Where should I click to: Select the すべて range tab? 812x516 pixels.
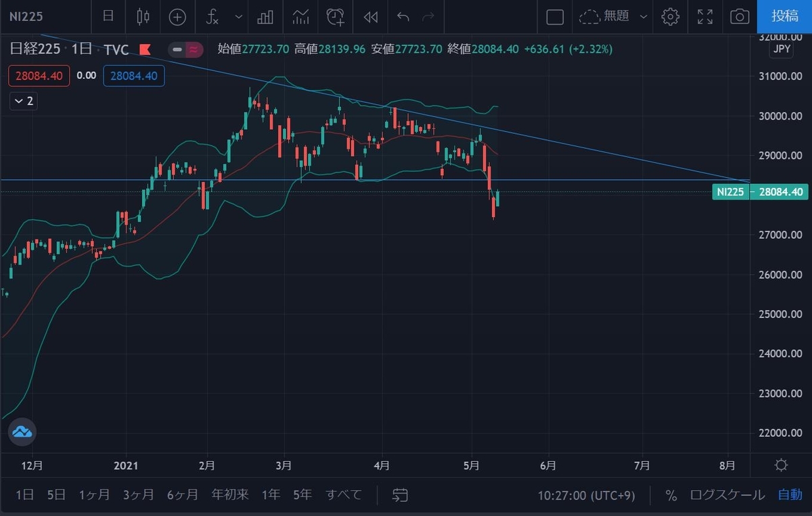point(343,494)
